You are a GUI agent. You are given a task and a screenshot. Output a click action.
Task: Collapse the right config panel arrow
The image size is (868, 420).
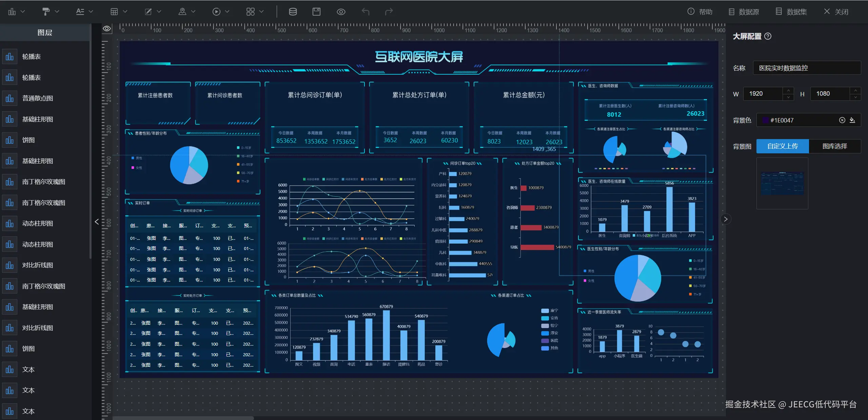pyautogui.click(x=726, y=219)
